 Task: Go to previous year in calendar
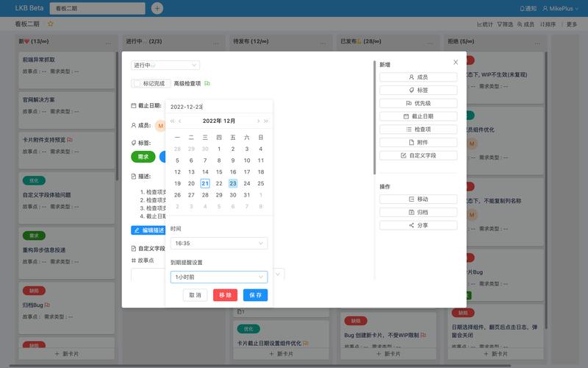tap(173, 121)
